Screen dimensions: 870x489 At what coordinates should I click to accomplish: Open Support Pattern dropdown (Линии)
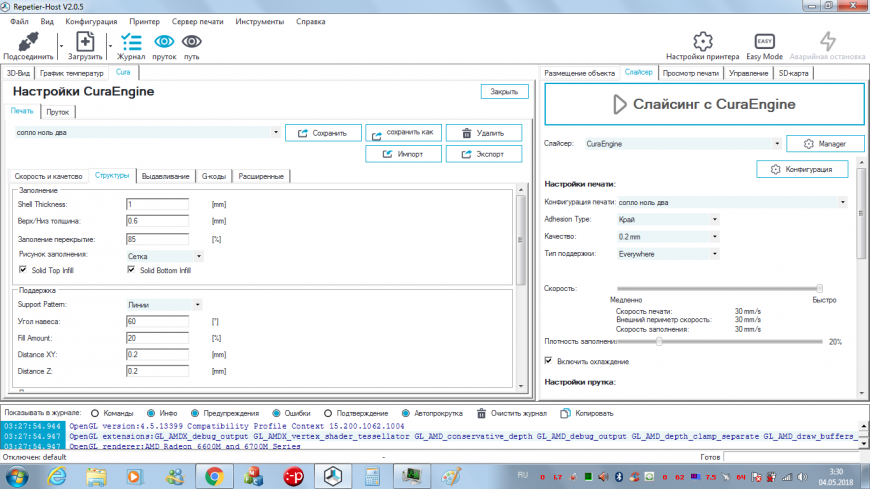point(198,305)
